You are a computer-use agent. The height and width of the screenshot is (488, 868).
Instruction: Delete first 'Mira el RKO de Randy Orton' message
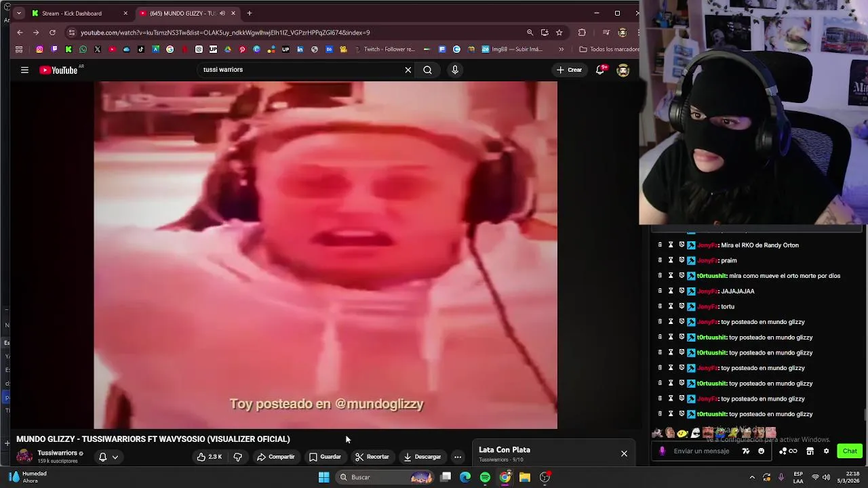click(660, 245)
